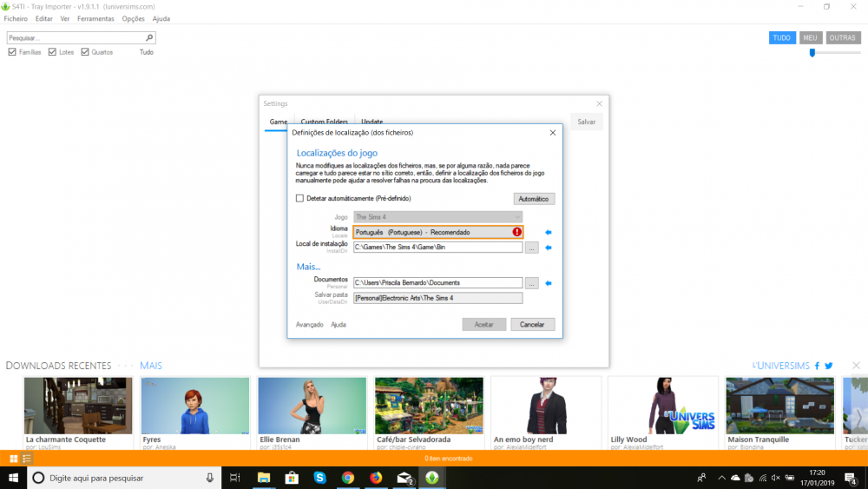Open Café/bar Selvadorada thumbnail

click(x=429, y=406)
